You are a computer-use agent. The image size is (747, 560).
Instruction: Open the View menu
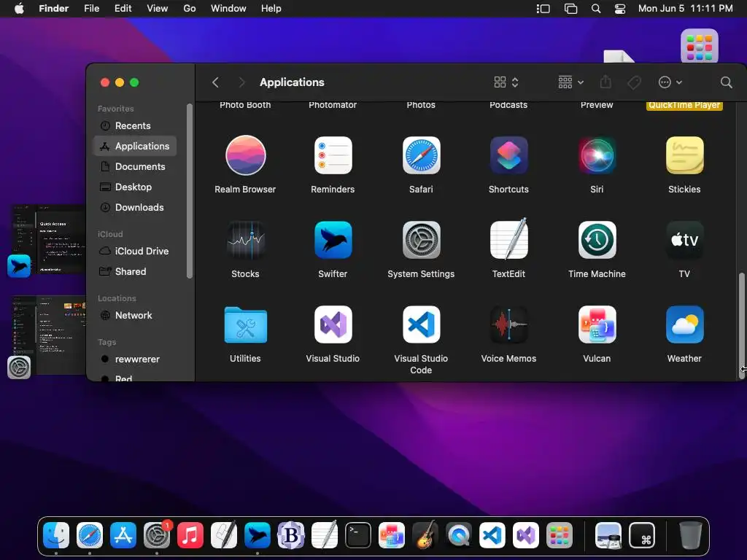pyautogui.click(x=158, y=9)
